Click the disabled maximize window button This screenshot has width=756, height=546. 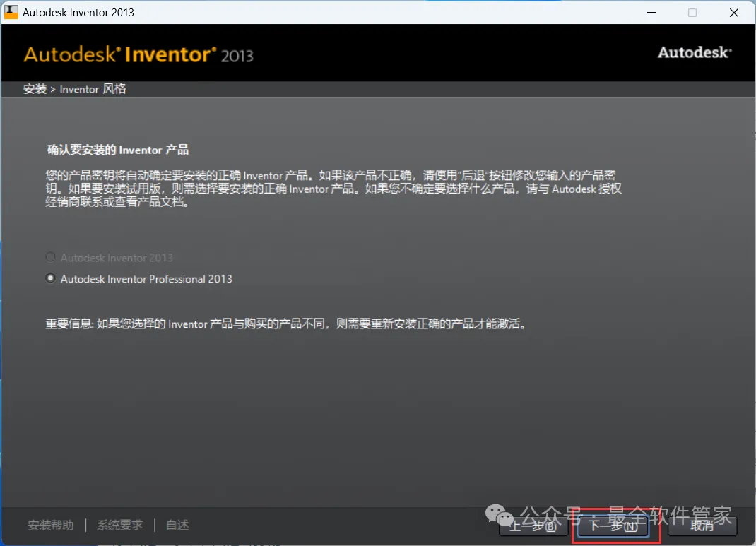coord(692,13)
